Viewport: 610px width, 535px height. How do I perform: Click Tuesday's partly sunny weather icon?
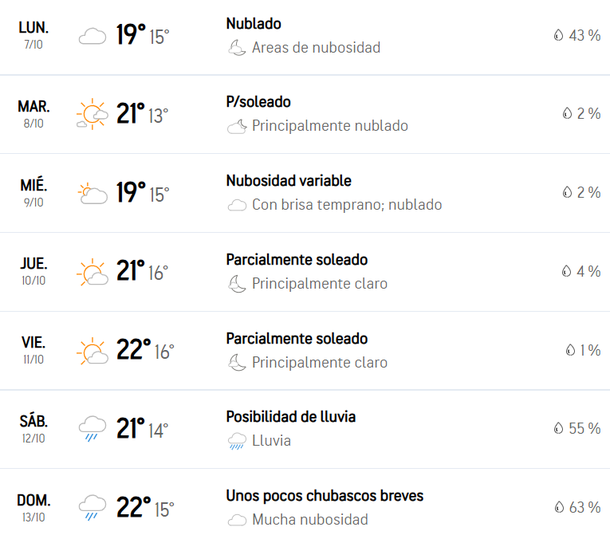point(93,115)
